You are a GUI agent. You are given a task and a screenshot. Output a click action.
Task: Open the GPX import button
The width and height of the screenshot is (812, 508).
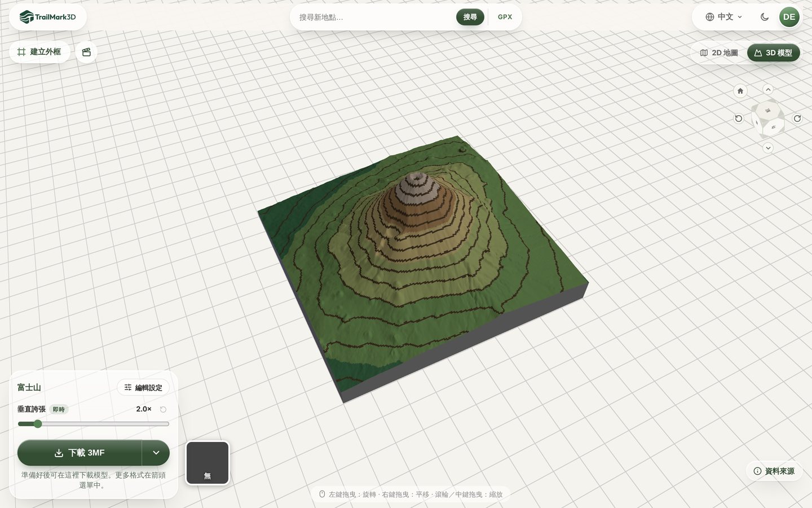pyautogui.click(x=505, y=17)
